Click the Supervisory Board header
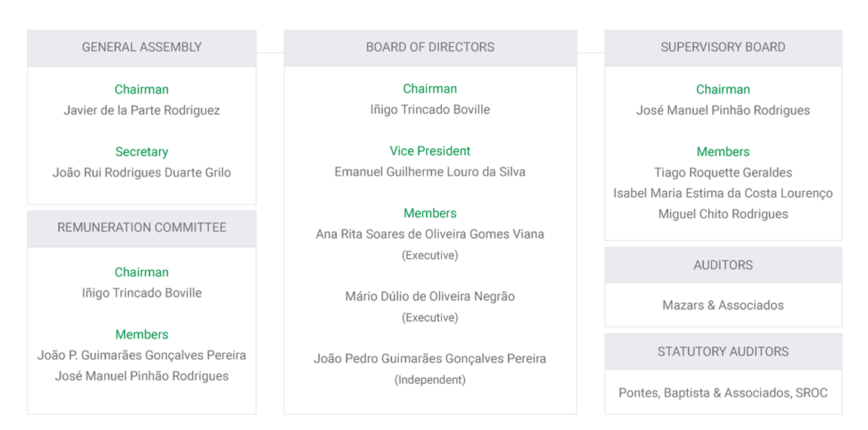Viewport: 868px width, 430px height. (723, 48)
